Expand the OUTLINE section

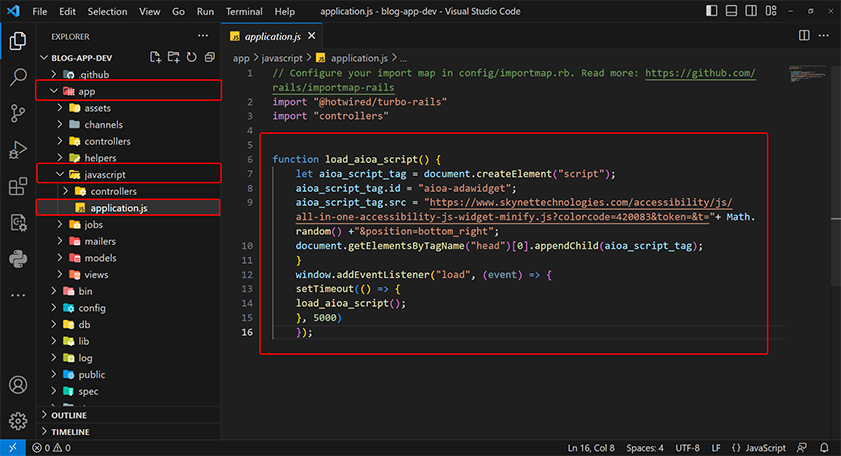[x=128, y=415]
